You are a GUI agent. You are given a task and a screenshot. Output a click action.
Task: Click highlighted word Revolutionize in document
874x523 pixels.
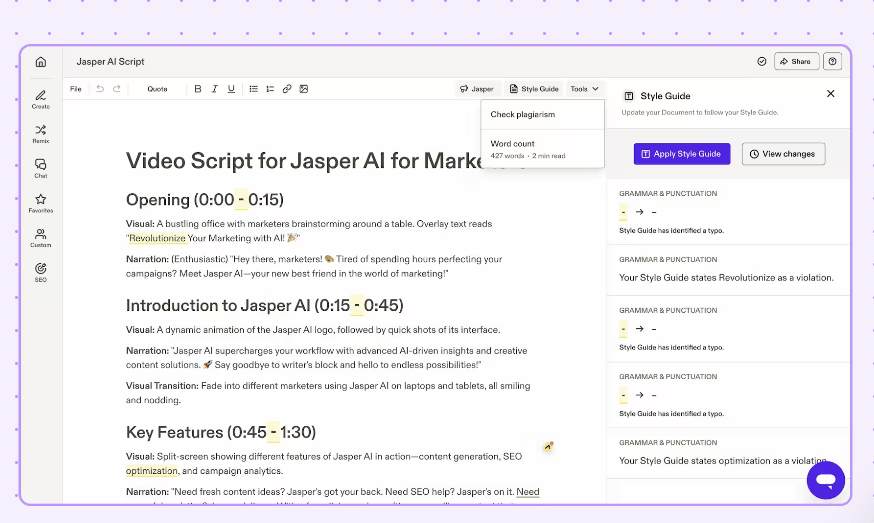click(x=157, y=238)
